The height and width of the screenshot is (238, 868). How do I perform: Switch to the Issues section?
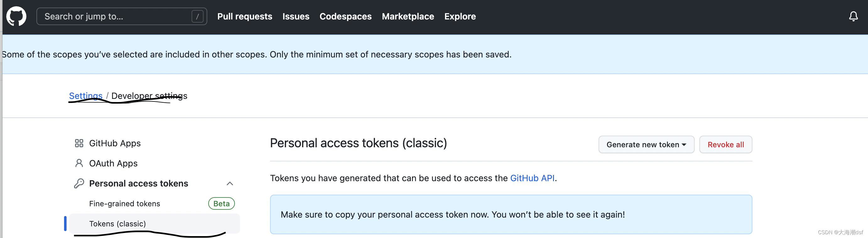click(x=296, y=16)
